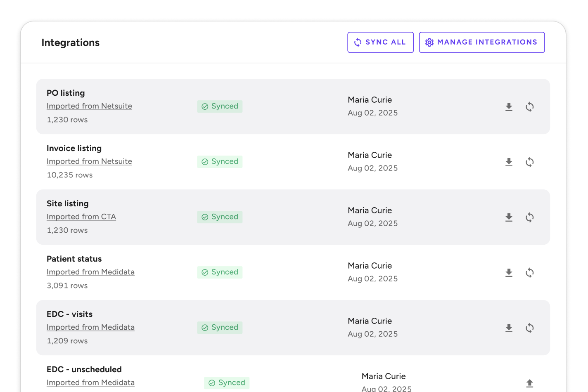Screen dimensions: 588x392
Task: Click upload icon for EDC - unscheduled
Action: pos(529,383)
